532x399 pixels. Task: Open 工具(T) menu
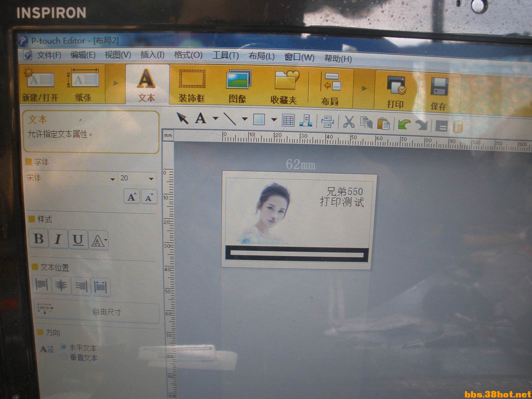[225, 55]
